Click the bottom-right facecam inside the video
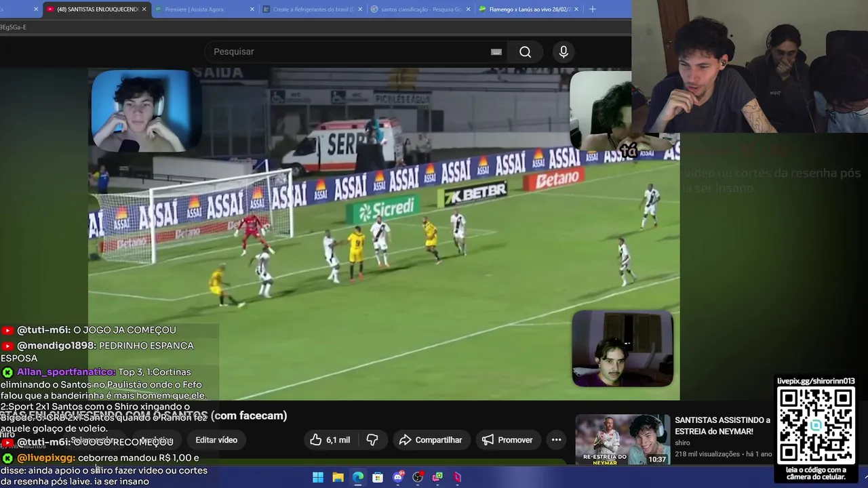 623,348
